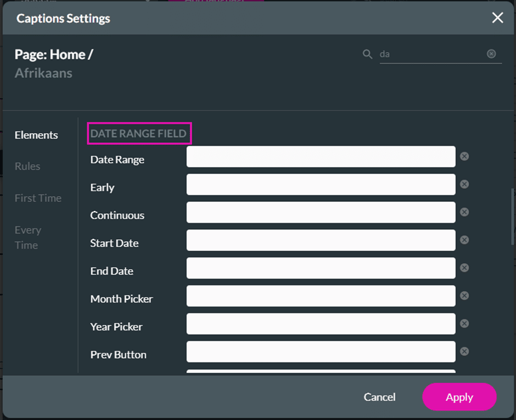516x420 pixels.
Task: Go to the Every Time tab
Action: [x=27, y=237]
